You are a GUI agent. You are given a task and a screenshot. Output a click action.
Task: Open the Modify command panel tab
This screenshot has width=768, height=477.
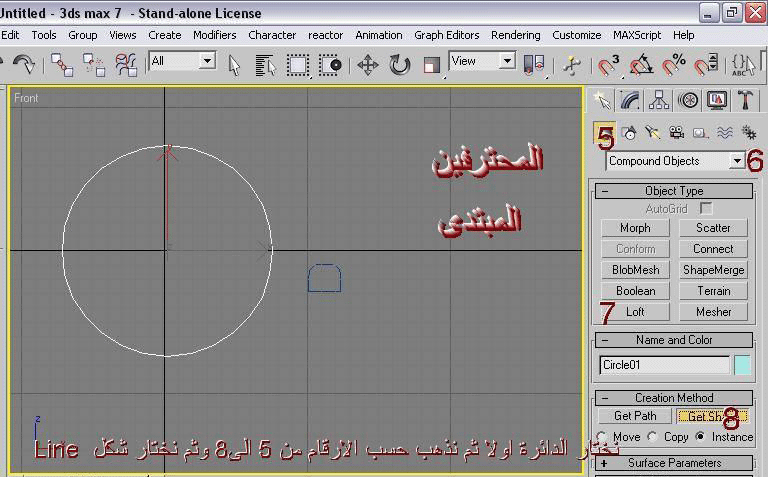pyautogui.click(x=630, y=100)
